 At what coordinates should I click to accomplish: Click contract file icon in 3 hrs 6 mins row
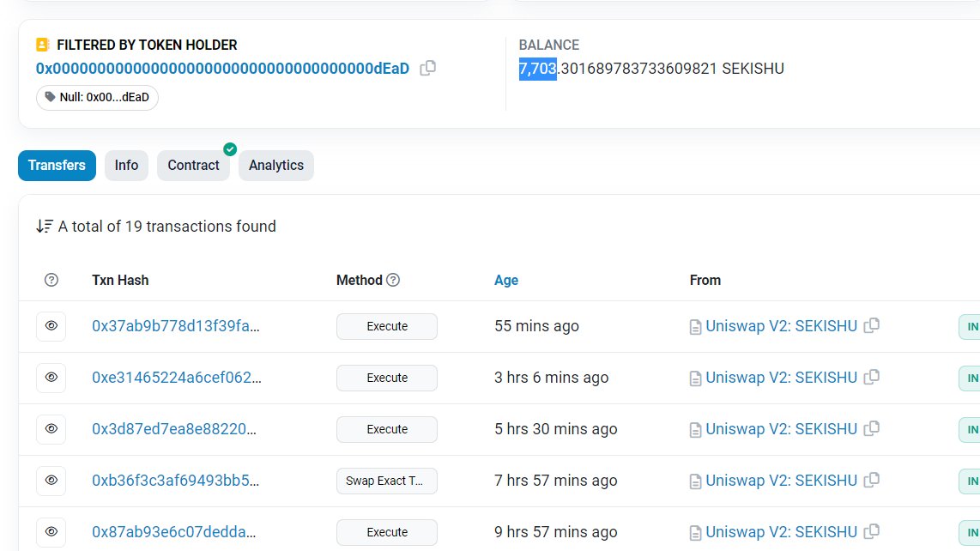pyautogui.click(x=695, y=378)
